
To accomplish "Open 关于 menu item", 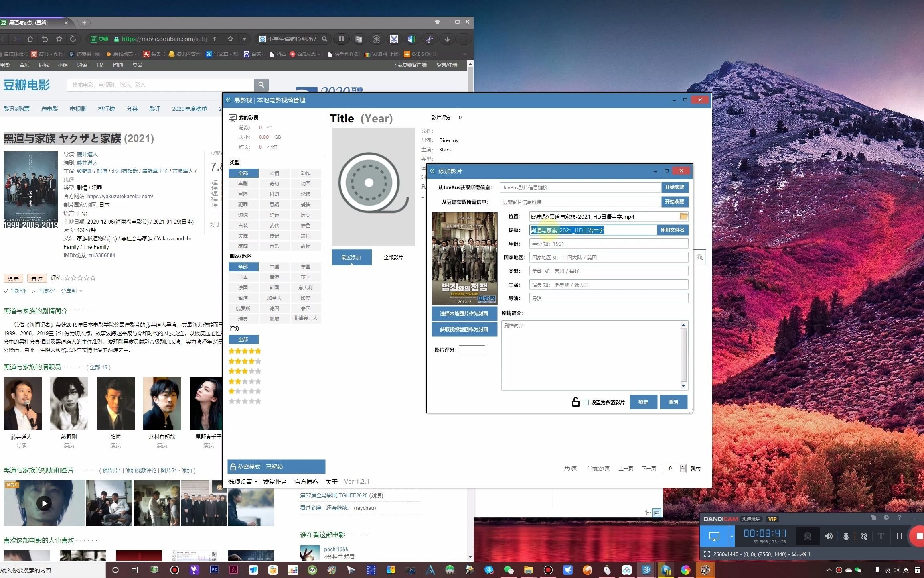I will (x=331, y=482).
